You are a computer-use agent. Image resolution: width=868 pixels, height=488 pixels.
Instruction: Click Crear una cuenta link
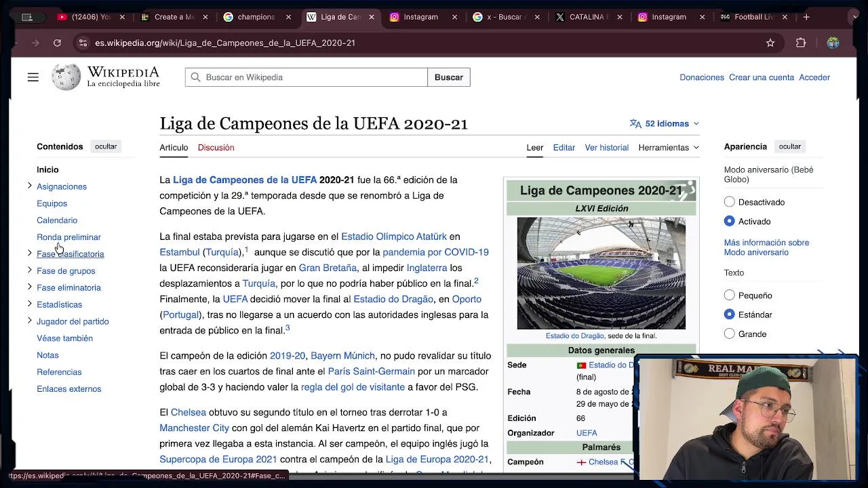762,77
